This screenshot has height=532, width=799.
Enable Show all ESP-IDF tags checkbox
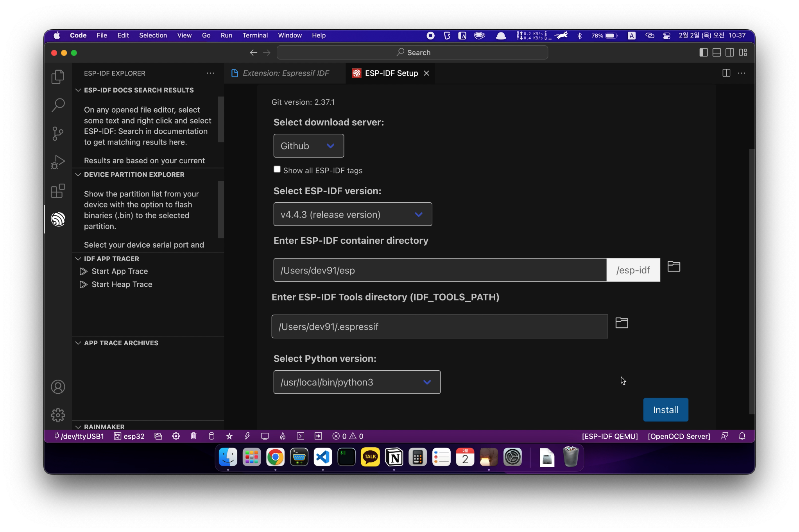(277, 170)
